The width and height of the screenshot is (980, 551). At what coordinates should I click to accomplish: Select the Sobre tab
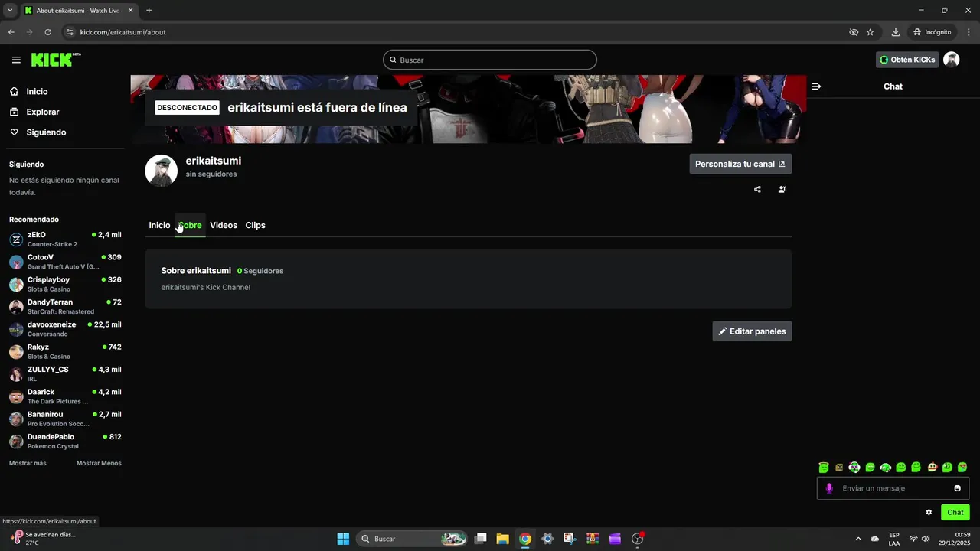coord(189,225)
